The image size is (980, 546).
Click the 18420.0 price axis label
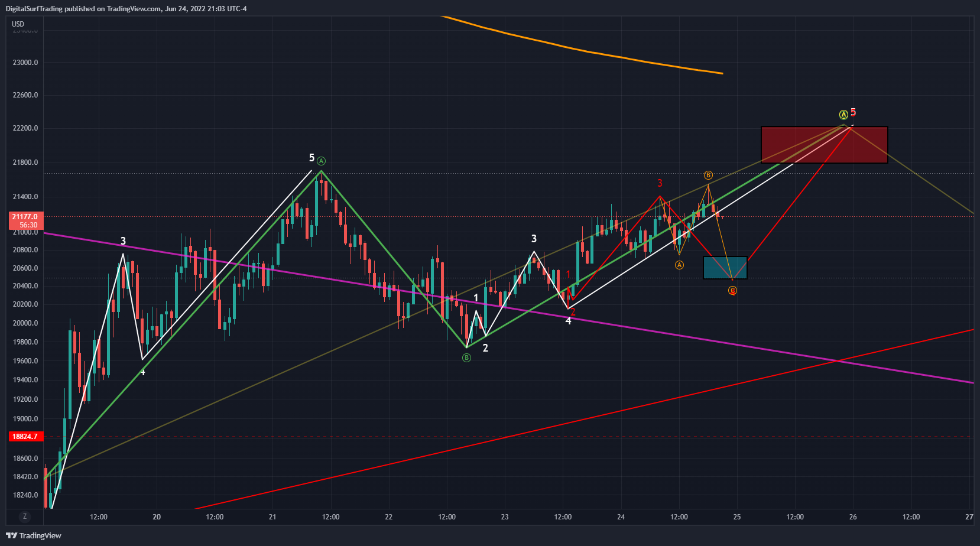tap(26, 477)
